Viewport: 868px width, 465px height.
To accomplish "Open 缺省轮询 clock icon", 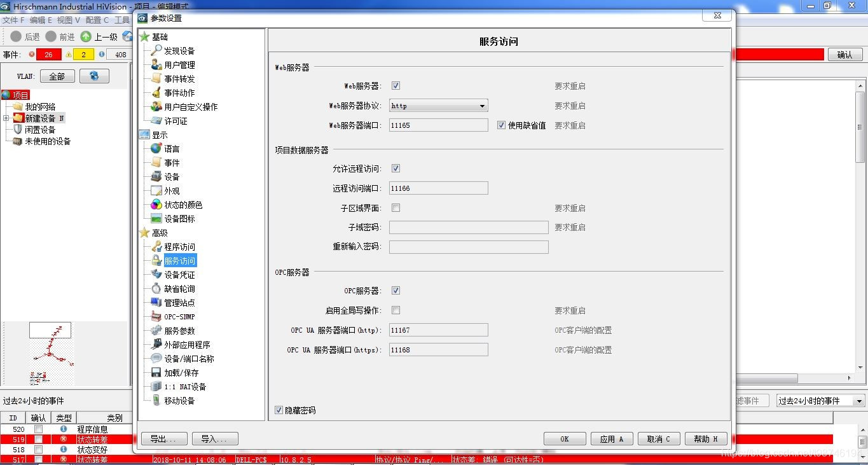I will 156,289.
